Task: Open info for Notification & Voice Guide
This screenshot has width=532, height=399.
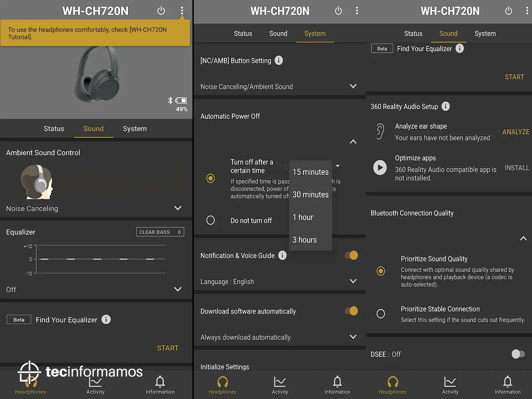Action: (x=282, y=255)
